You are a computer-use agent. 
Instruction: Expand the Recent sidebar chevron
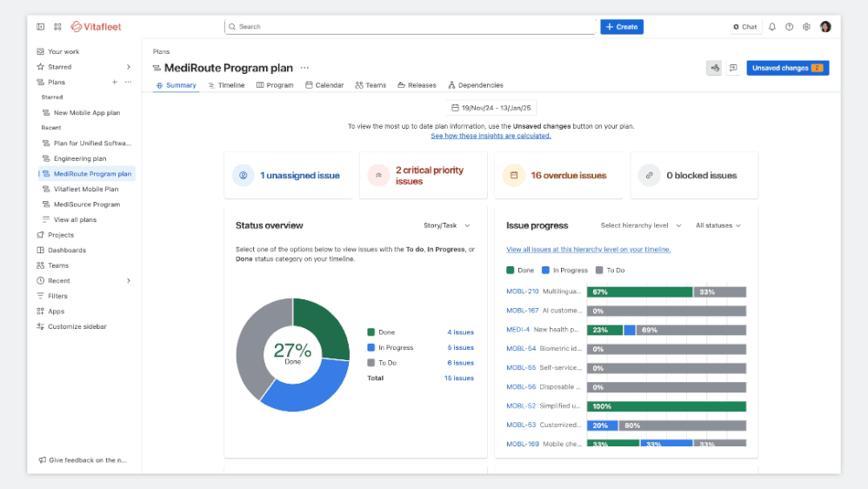coord(129,281)
